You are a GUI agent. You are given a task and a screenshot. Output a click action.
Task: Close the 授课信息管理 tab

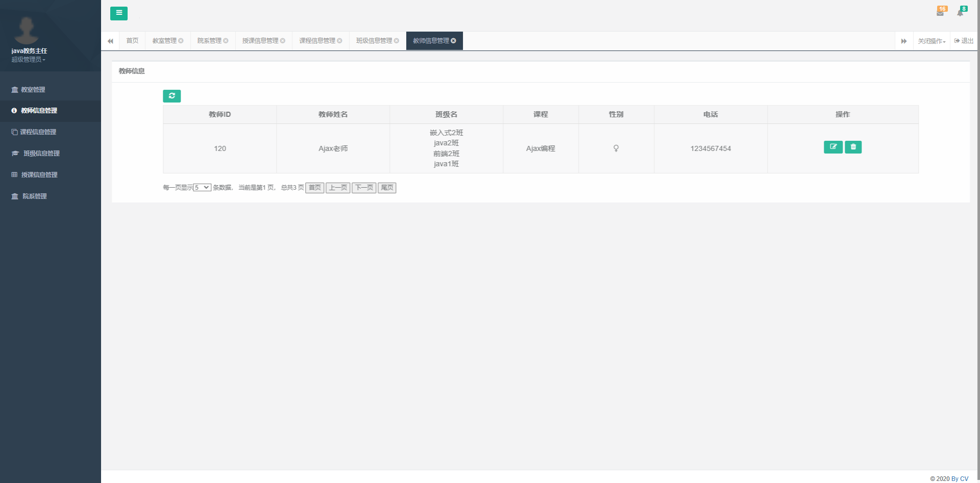283,41
